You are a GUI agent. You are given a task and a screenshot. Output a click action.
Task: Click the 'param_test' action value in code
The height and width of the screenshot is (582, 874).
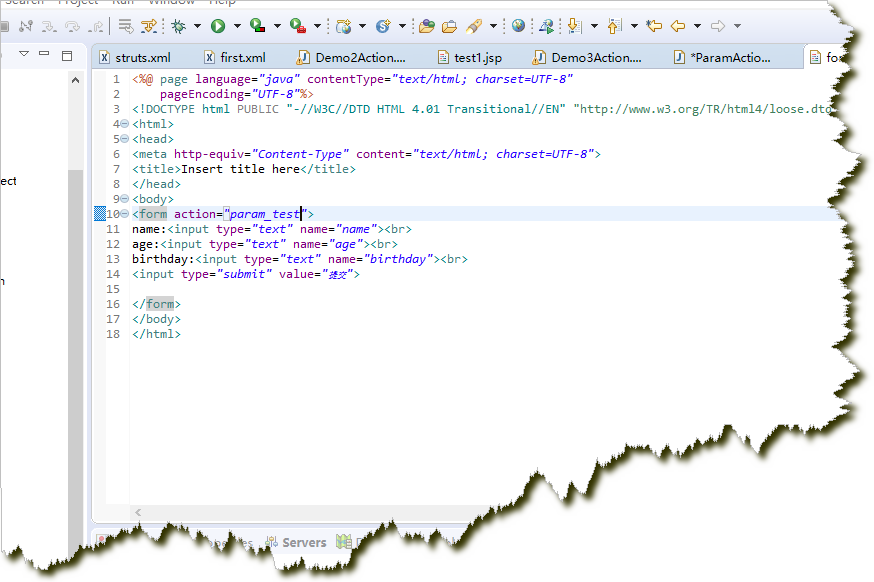tap(265, 214)
